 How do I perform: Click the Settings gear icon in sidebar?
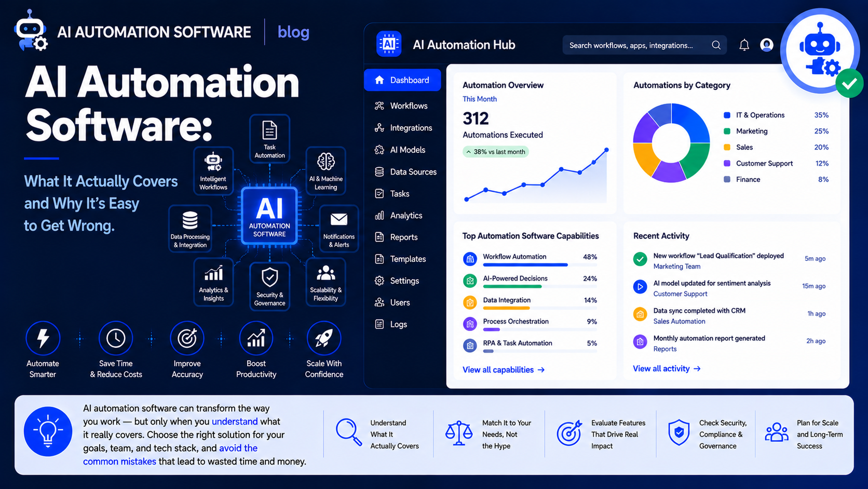point(379,281)
